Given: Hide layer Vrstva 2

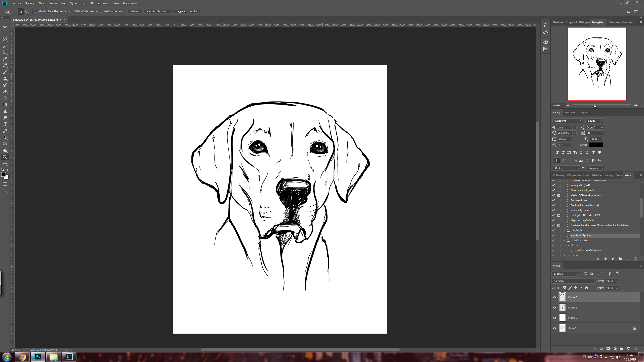Looking at the screenshot, I should 554,318.
